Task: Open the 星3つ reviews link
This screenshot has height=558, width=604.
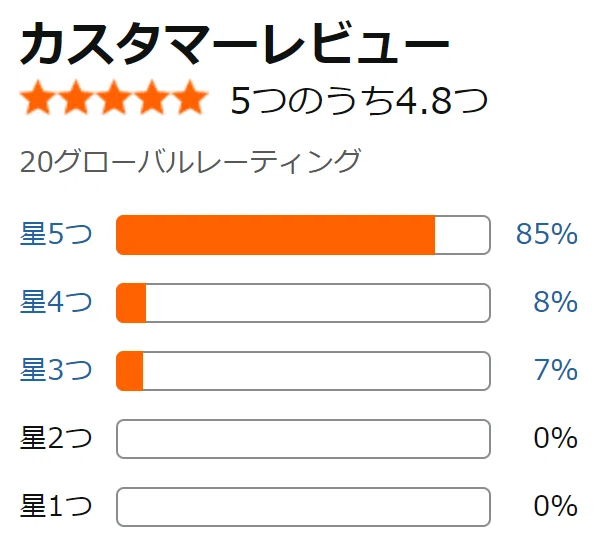Action: point(56,370)
